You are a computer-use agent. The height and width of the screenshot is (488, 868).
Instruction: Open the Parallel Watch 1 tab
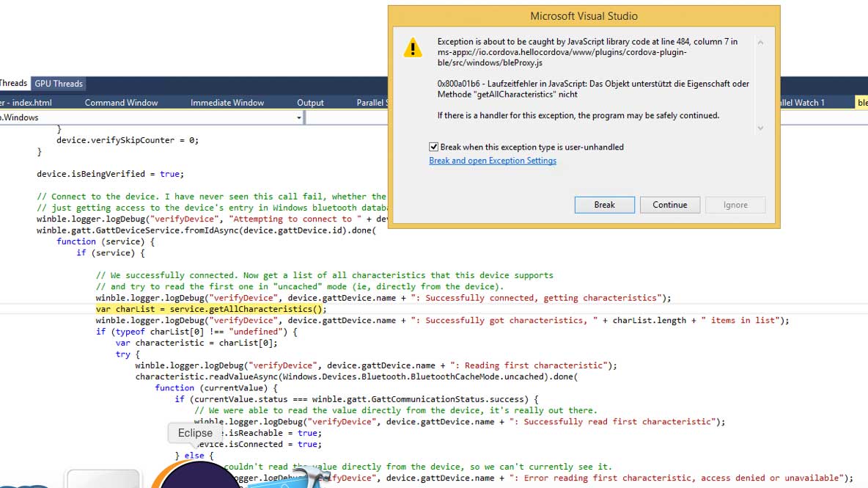tap(803, 103)
